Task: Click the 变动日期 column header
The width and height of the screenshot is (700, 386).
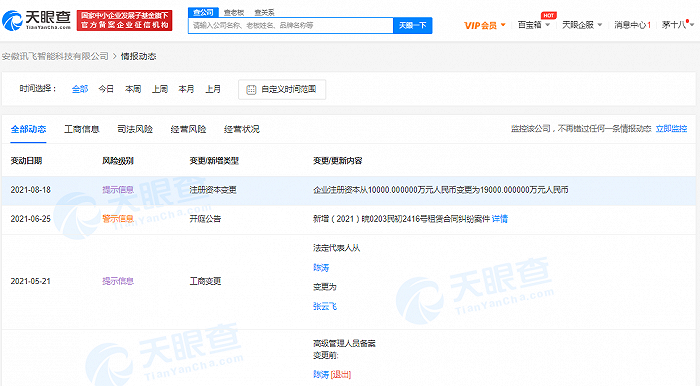Action: pos(26,161)
